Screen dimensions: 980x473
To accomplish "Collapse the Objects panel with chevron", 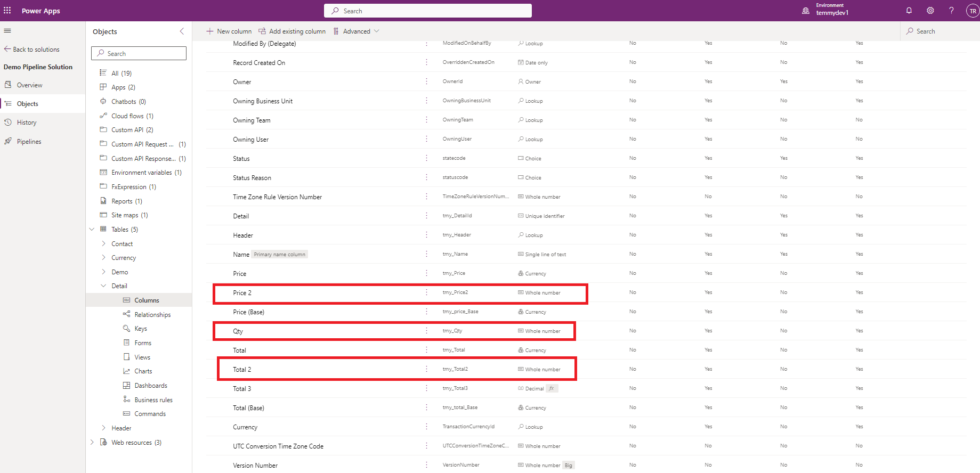I will point(182,31).
